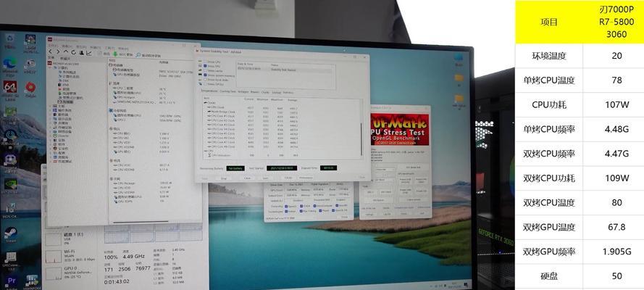This screenshot has width=644, height=290.
Task: Select the 计算机 root tree node
Action: click(61, 67)
